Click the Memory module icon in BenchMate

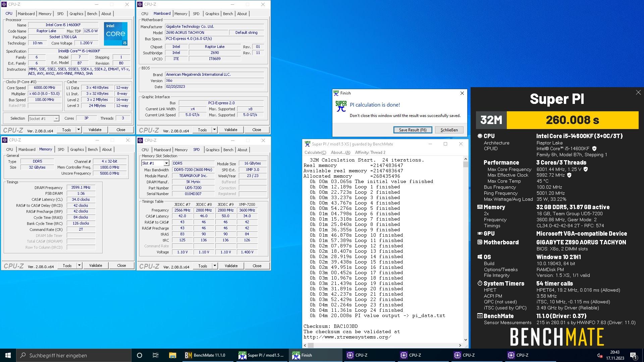coord(480,207)
